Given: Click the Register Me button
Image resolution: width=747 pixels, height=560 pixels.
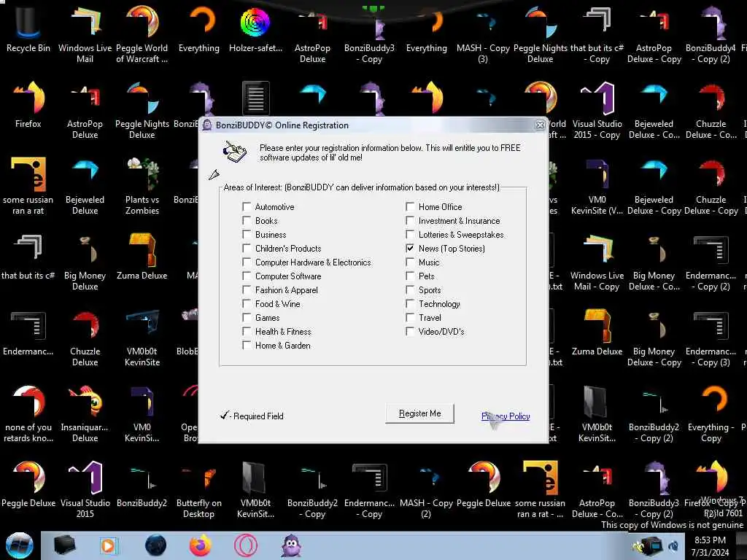Looking at the screenshot, I should click(419, 413).
